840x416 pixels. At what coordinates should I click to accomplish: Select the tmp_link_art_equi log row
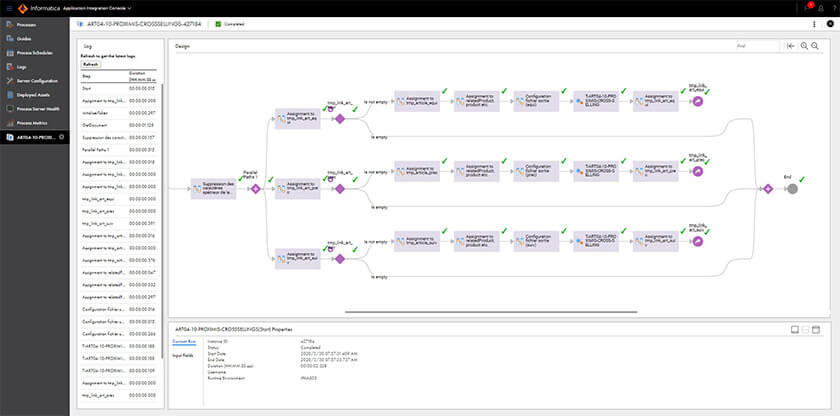point(119,199)
